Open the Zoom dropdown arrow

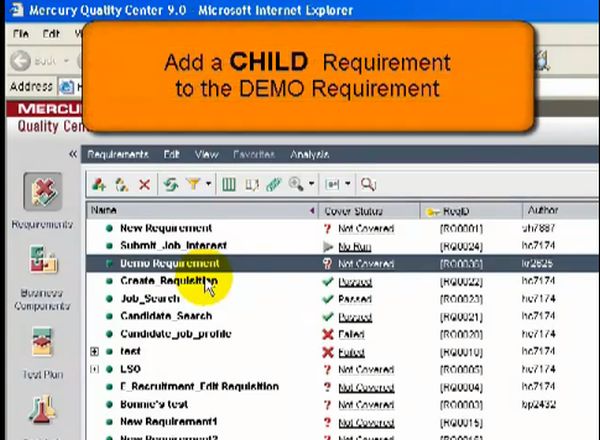point(311,184)
